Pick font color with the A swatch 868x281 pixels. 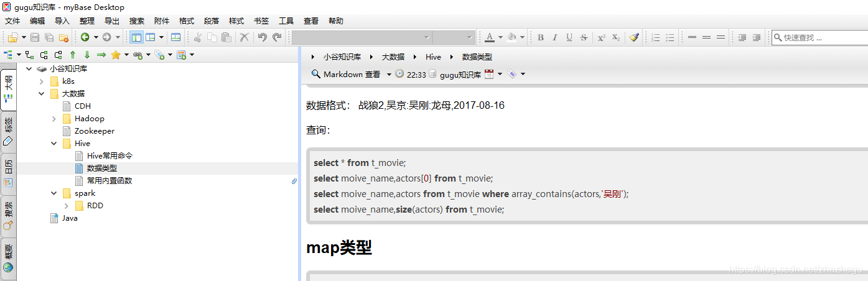tap(490, 37)
